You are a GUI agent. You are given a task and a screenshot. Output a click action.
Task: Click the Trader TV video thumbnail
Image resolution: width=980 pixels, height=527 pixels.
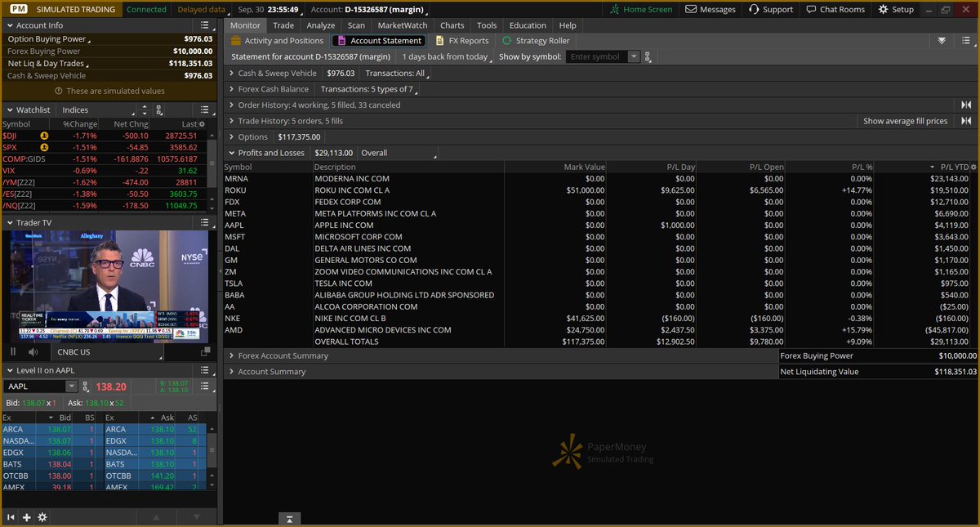108,287
